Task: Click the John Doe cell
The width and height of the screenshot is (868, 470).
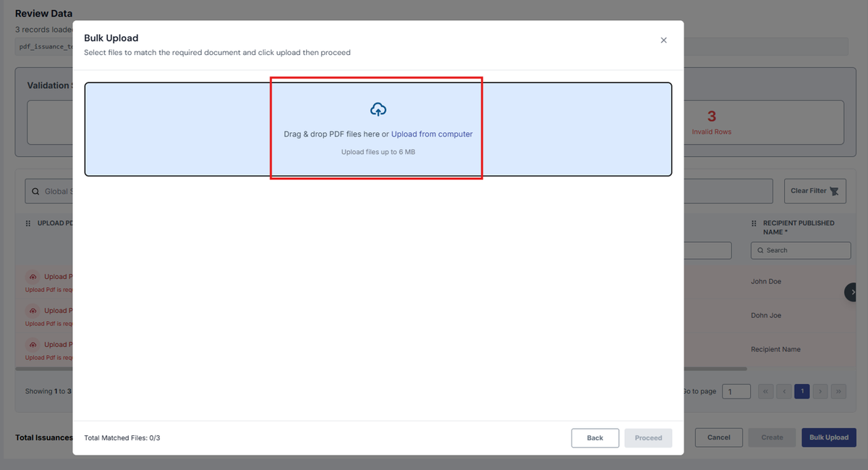Action: coord(766,281)
